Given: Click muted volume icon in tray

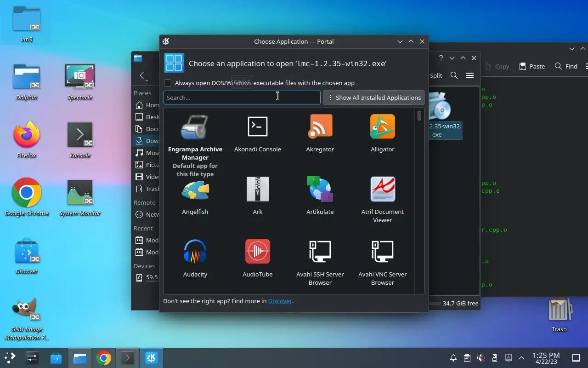Looking at the screenshot, I should pyautogui.click(x=481, y=358).
